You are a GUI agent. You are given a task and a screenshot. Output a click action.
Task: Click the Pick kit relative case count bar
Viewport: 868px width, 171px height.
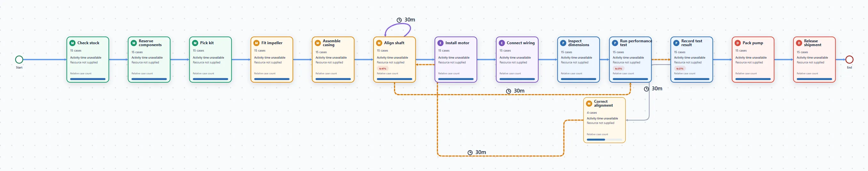[x=210, y=79]
